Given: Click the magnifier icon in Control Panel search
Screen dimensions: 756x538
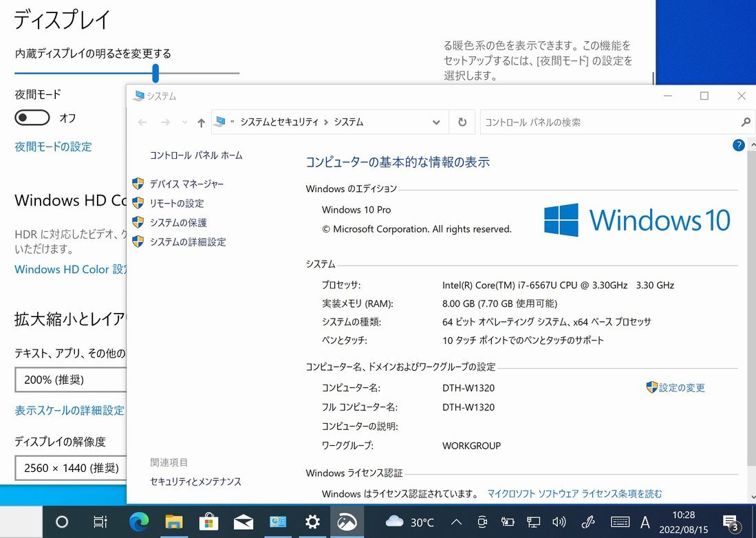Looking at the screenshot, I should click(746, 122).
